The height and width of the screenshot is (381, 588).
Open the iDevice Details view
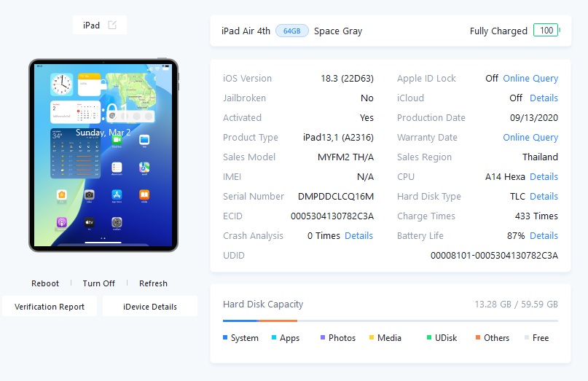tap(150, 307)
